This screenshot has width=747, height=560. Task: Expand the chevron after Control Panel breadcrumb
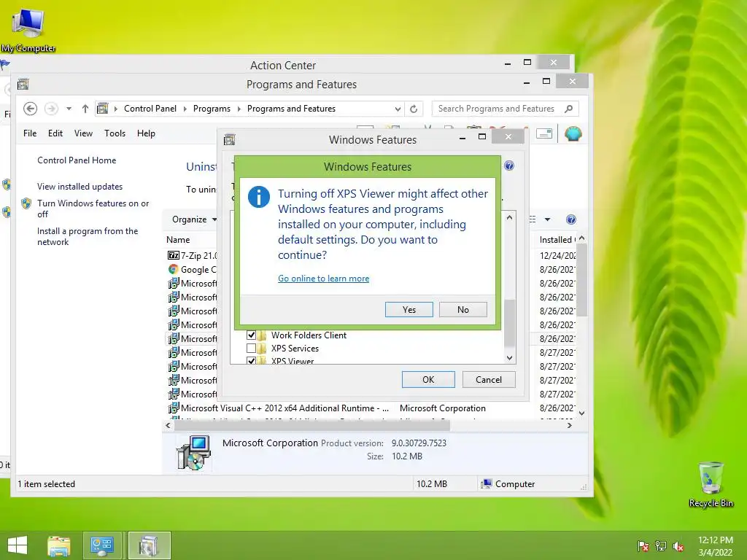(185, 109)
